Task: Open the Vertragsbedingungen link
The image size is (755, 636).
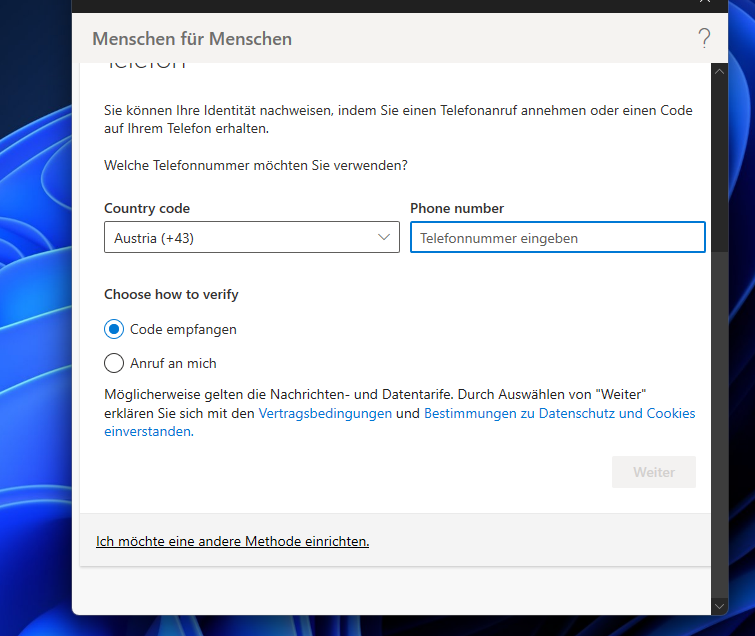Action: coord(325,413)
